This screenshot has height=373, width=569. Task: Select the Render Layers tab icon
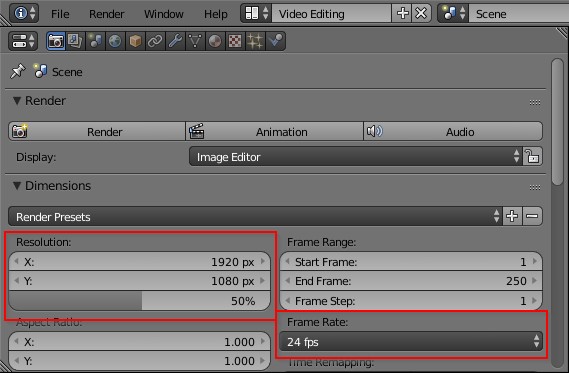click(75, 41)
